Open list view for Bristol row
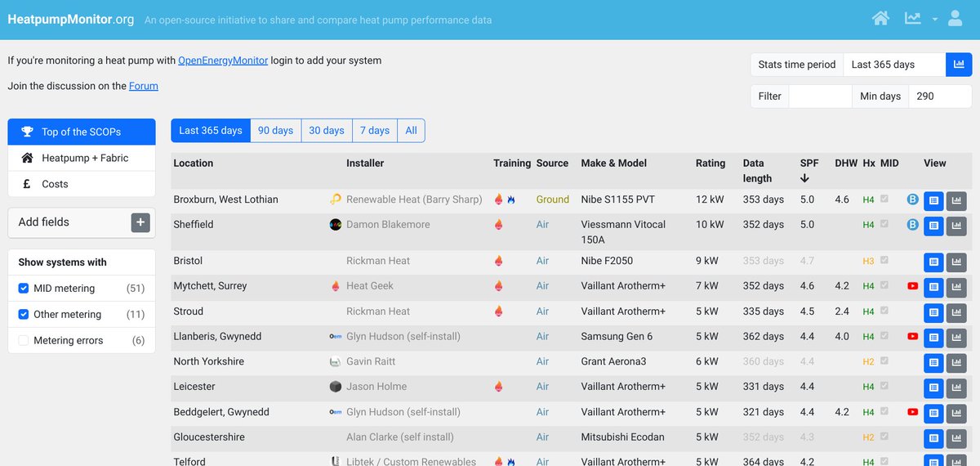 (934, 262)
